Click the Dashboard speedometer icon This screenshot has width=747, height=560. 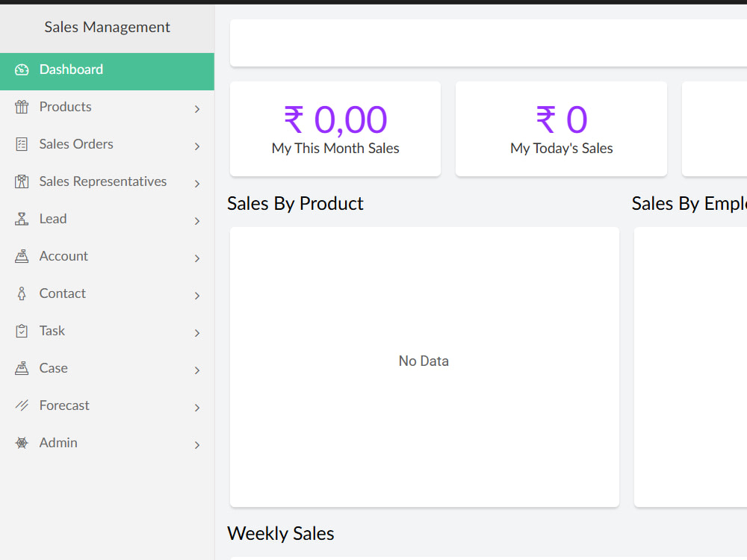click(22, 69)
